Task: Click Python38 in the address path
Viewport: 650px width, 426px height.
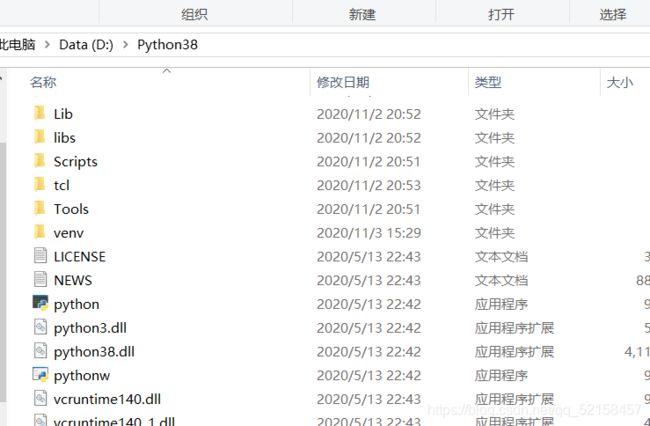Action: (167, 44)
